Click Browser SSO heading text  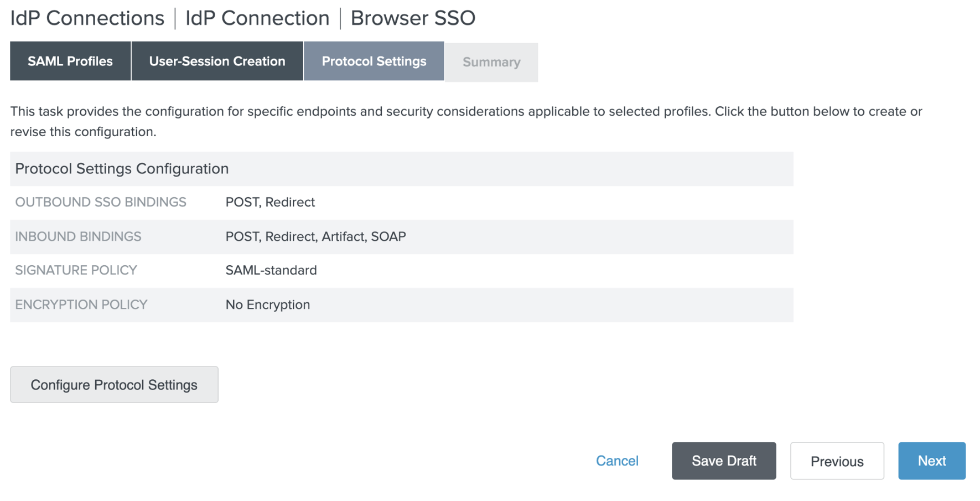click(x=413, y=18)
